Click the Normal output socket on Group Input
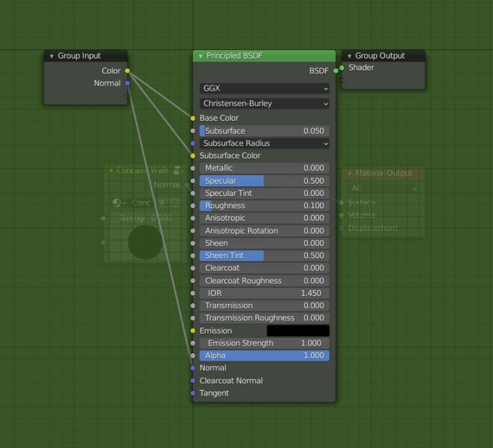The image size is (493, 448). pyautogui.click(x=127, y=83)
